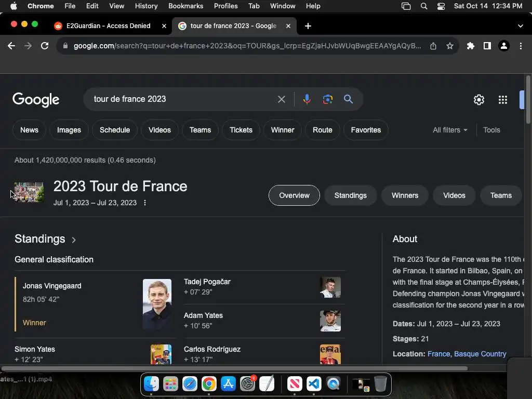Viewport: 532px width, 399px height.
Task: Open Adam Yates standings entry
Action: 264,321
